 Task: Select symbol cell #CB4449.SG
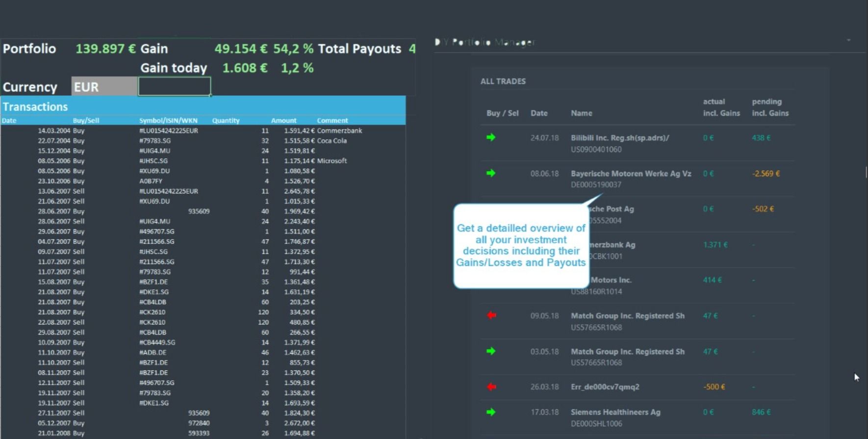click(157, 342)
